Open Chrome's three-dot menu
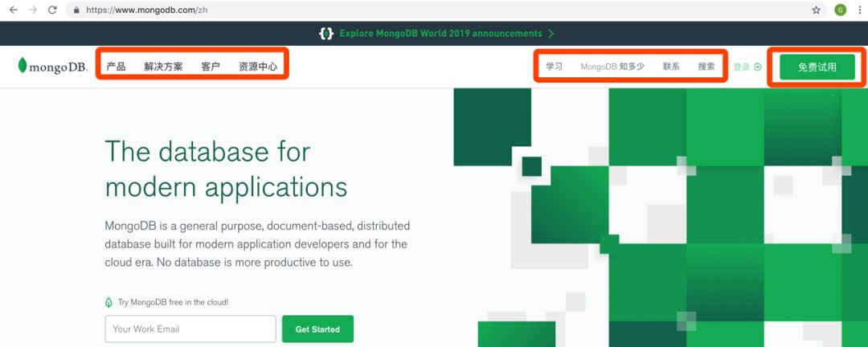The height and width of the screenshot is (347, 868). click(860, 10)
